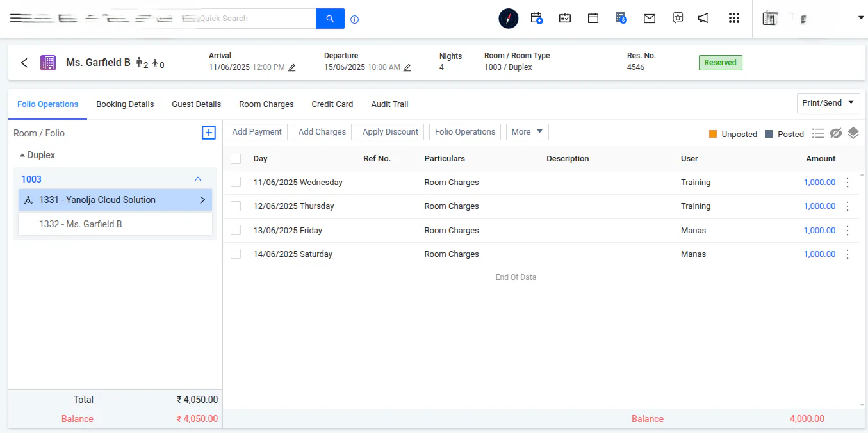Open row menu for 13/06/2025 Friday

(x=848, y=231)
